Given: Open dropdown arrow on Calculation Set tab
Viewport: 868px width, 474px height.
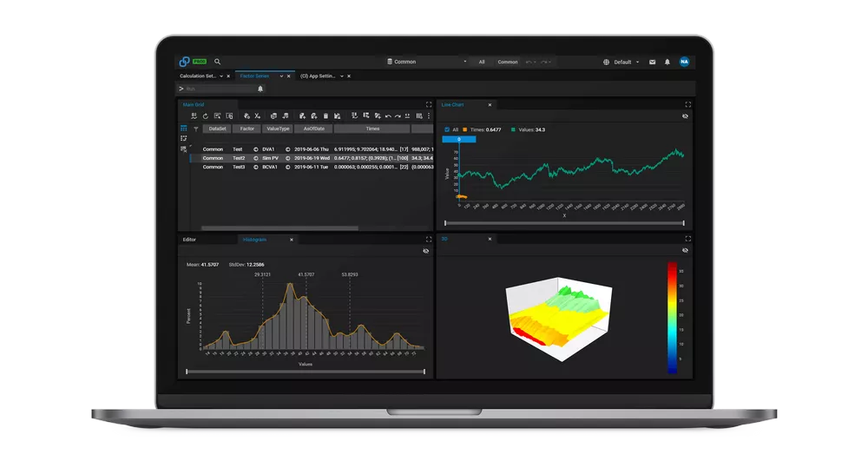Looking at the screenshot, I should click(x=221, y=76).
